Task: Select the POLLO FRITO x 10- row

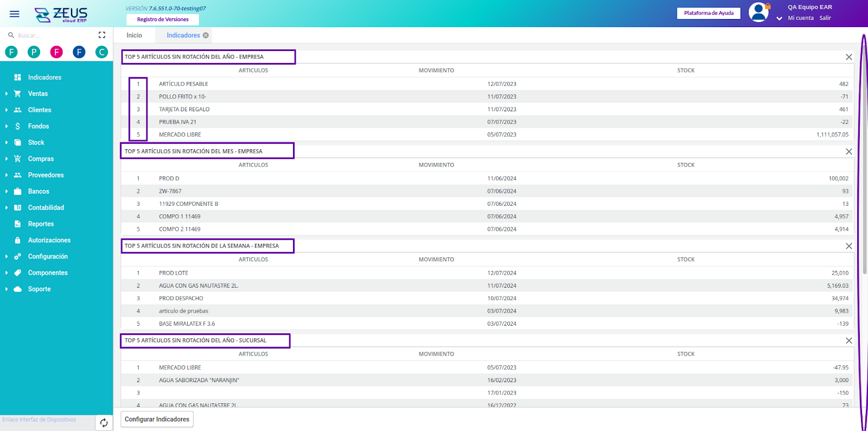Action: click(x=487, y=97)
